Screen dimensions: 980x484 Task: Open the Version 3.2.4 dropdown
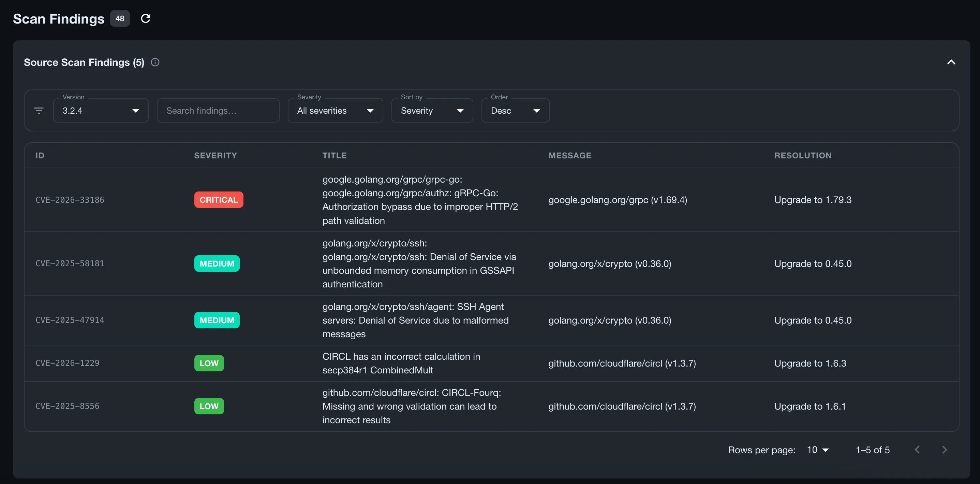point(101,111)
